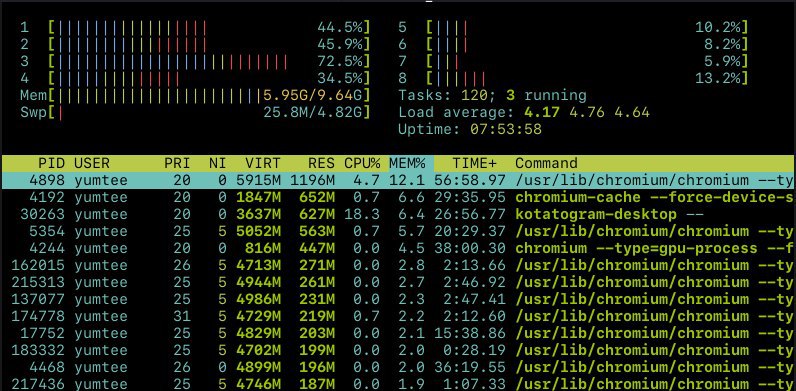The image size is (796, 391).
Task: Click the 36:19.55 TIME+ value
Action: (x=470, y=367)
